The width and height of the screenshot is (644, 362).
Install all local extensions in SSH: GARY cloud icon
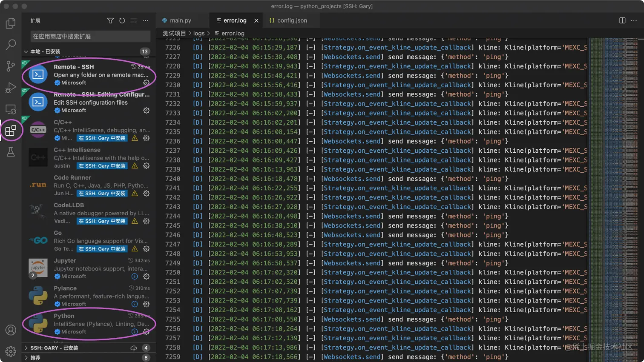pos(134,348)
